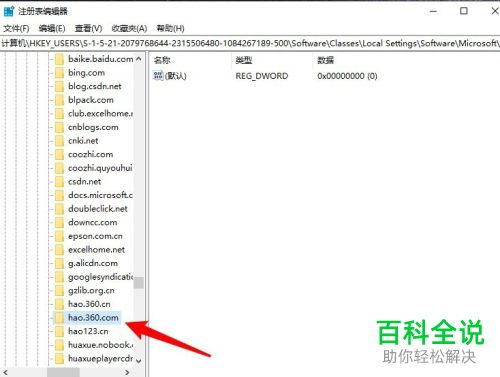
Task: Click folder icon of huaxue.nobook key
Action: tap(59, 345)
